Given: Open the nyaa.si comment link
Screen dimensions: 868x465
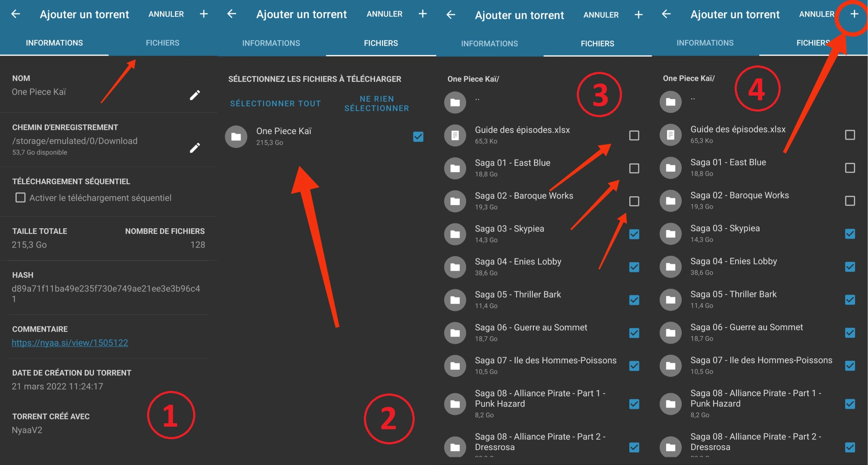Looking at the screenshot, I should pyautogui.click(x=70, y=343).
